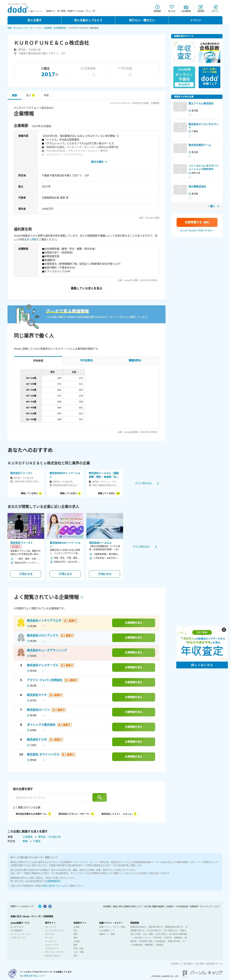The width and height of the screenshot is (230, 980).
Task: Open 株式会社ドレステーブル company link
Action: tap(42, 665)
